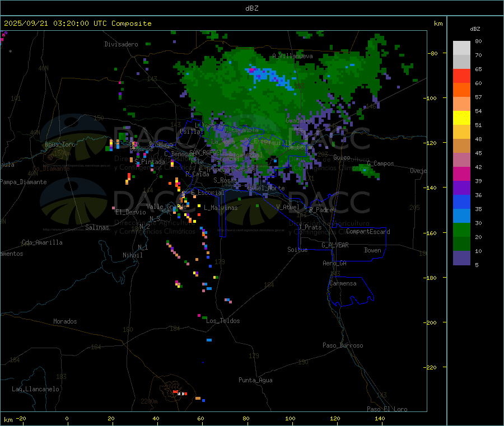Select the magenta 42 dBZ legend swatch
Image resolution: width=504 pixels, height=426 pixels.
(x=461, y=174)
